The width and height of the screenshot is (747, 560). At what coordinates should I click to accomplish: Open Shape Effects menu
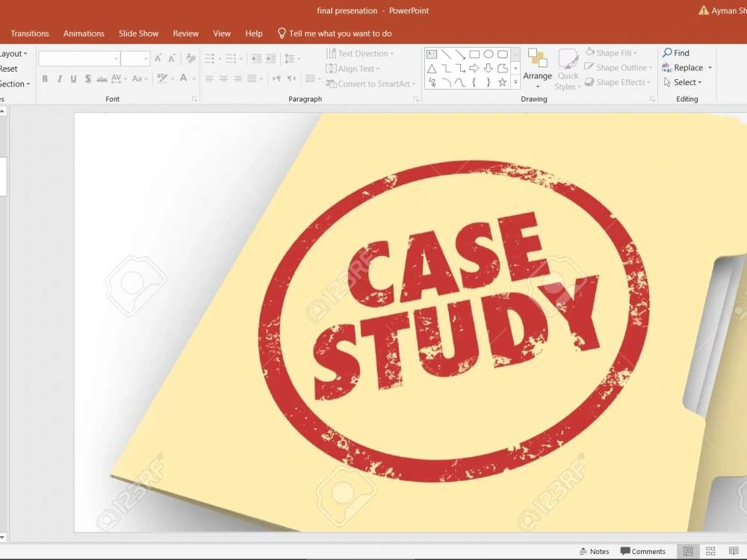tap(618, 82)
